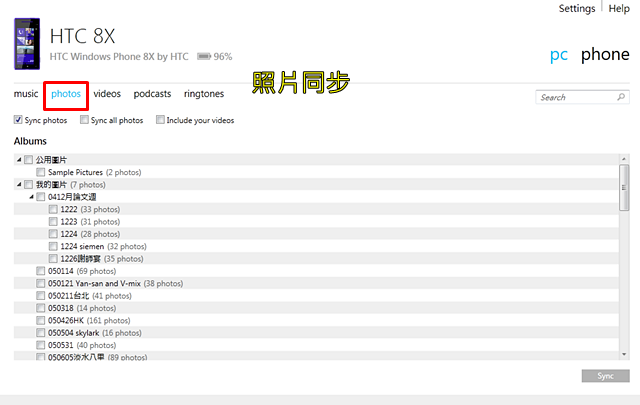This screenshot has width=640, height=405.
Task: Click the 我的圖片 (7 photos) label
Action: pyautogui.click(x=71, y=185)
